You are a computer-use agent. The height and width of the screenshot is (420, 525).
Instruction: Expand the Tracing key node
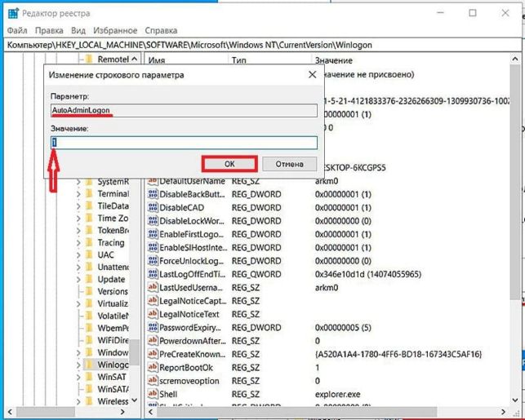(78, 243)
